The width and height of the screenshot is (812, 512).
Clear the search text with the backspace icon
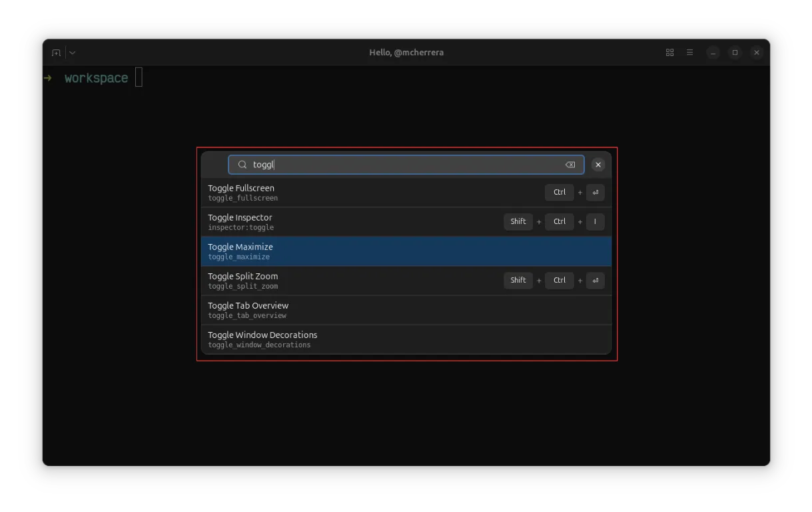click(x=570, y=165)
